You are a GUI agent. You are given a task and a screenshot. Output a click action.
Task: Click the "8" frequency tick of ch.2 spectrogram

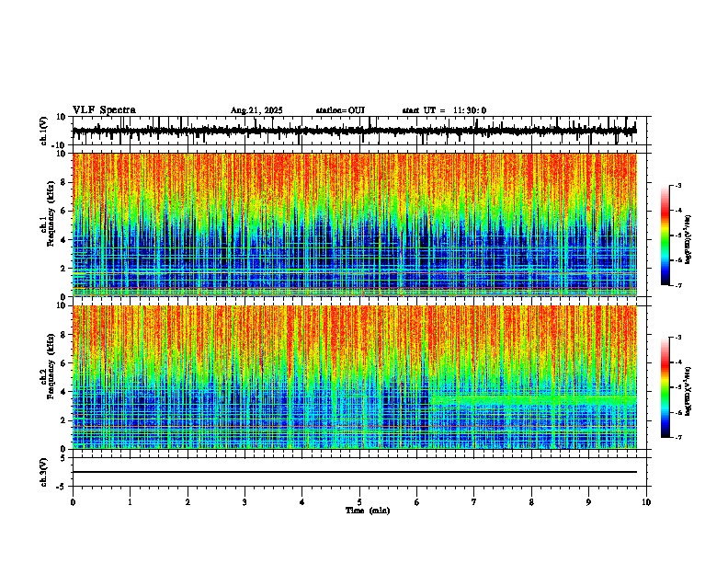[x=64, y=335]
